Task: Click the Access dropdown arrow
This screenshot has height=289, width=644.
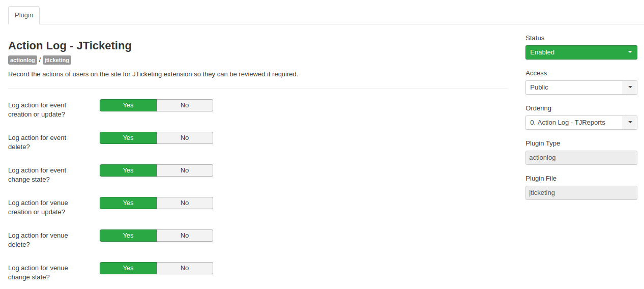Action: click(630, 88)
